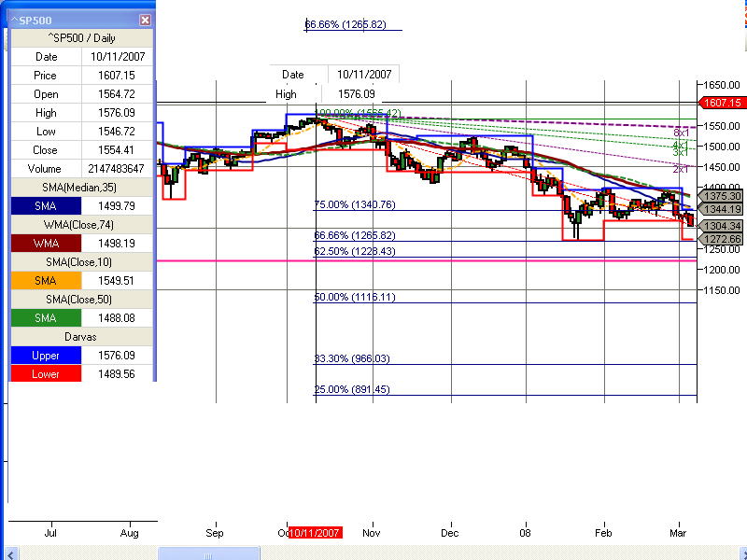This screenshot has width=747, height=560.
Task: Click the 50.00% (1116.11) retracement label
Action: [355, 297]
